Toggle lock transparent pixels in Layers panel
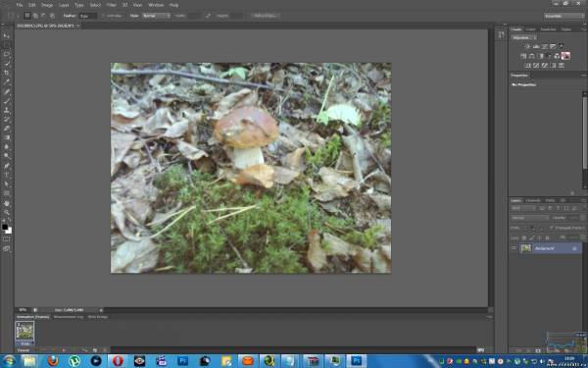 point(524,237)
